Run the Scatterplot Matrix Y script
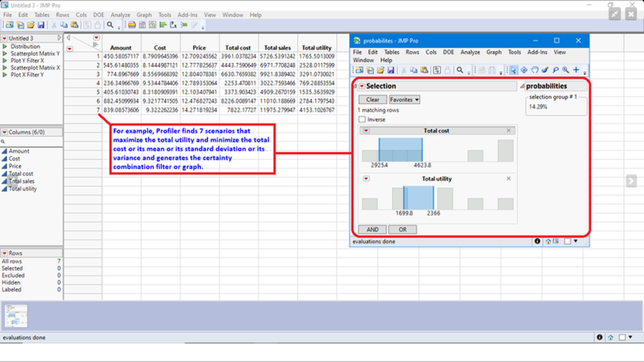The height and width of the screenshot is (362, 644). click(x=35, y=53)
